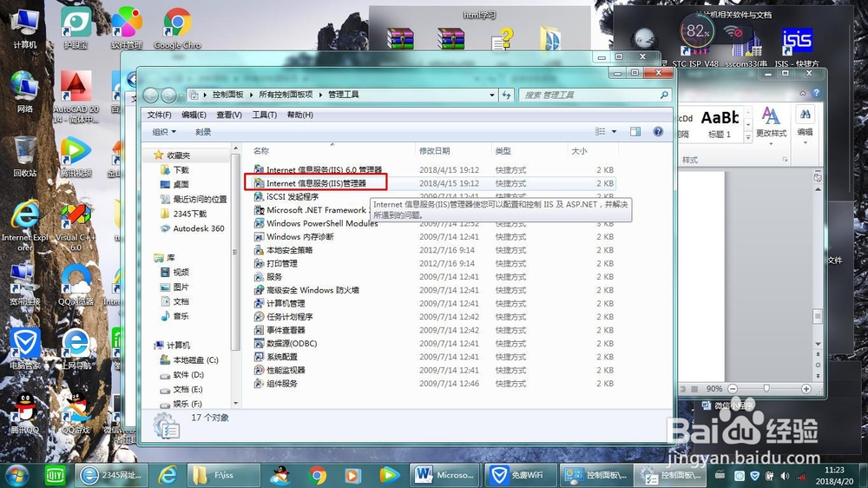The height and width of the screenshot is (488, 868).
Task: Open the 帮助(H) menu
Action: [299, 115]
